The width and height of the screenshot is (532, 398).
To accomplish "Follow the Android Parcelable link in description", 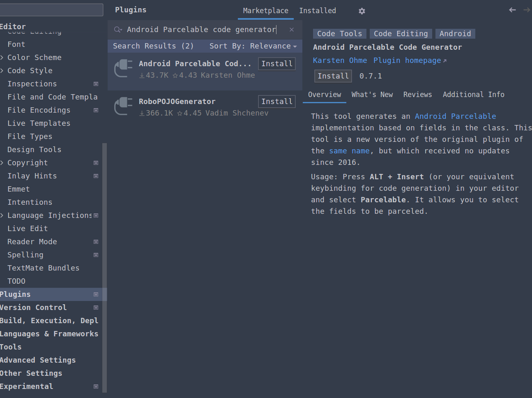I will (455, 116).
